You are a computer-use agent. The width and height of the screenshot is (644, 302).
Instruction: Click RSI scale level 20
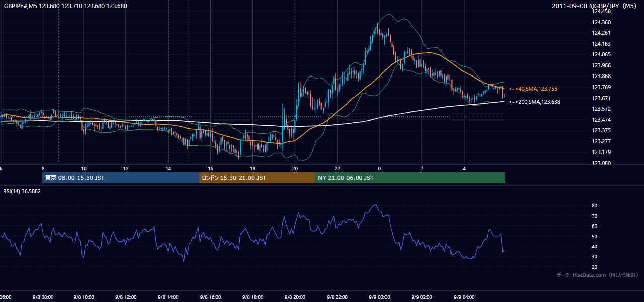coord(594,267)
